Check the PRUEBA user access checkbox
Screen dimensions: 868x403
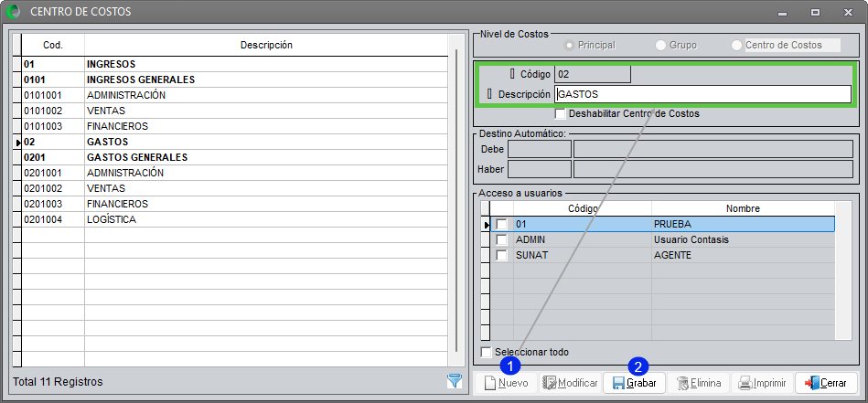(x=501, y=225)
